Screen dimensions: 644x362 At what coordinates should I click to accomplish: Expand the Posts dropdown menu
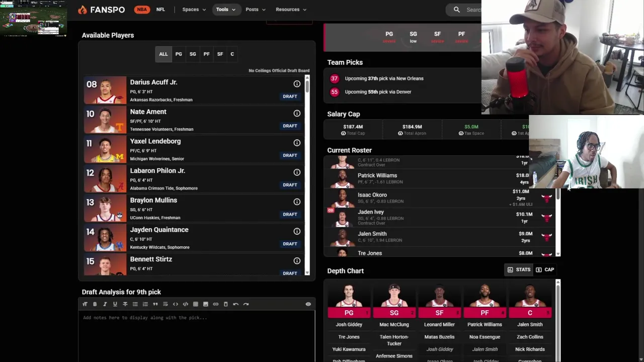[255, 10]
